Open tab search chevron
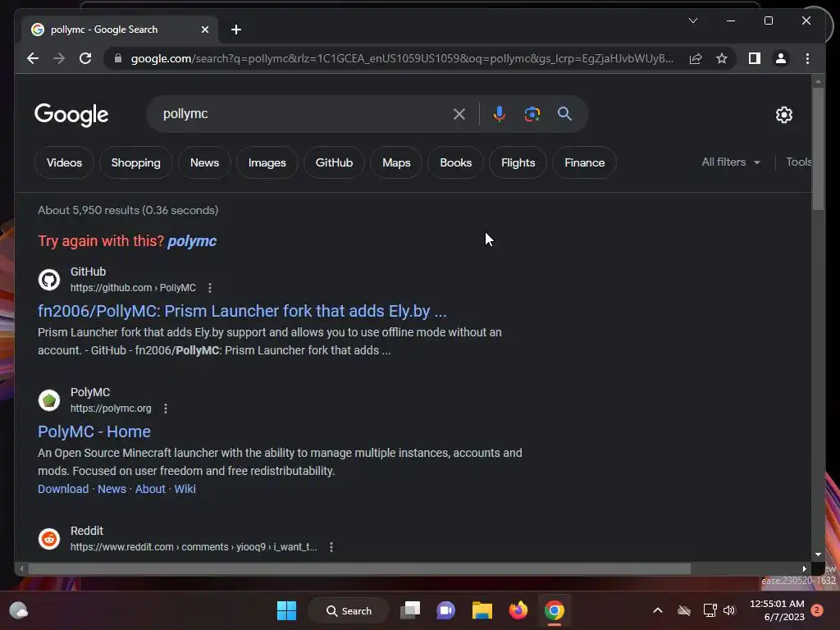840x630 pixels. (x=693, y=21)
